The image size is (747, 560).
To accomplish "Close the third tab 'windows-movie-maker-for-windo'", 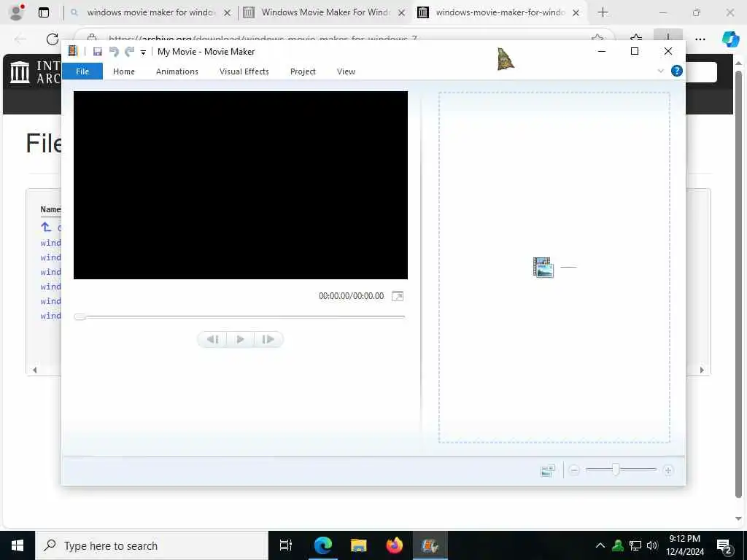I will tap(576, 13).
